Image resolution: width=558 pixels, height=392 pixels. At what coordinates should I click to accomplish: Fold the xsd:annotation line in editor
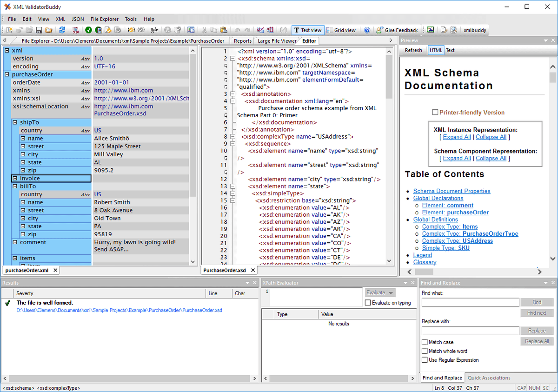[232, 94]
